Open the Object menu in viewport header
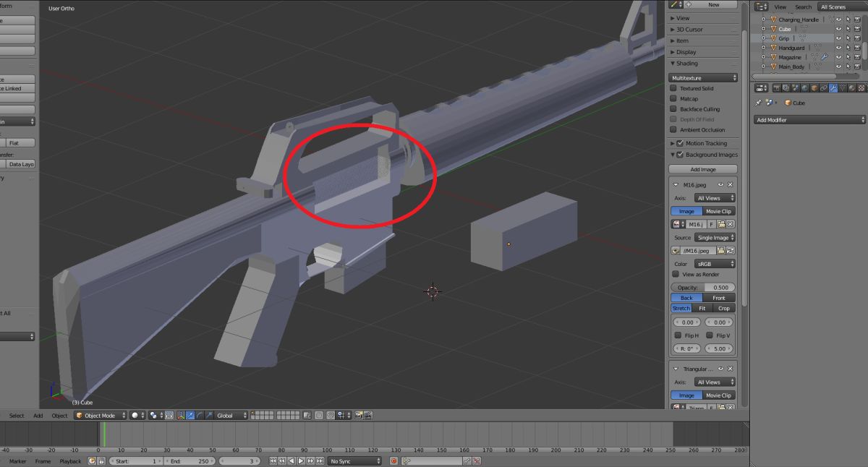The image size is (868, 467). point(59,416)
